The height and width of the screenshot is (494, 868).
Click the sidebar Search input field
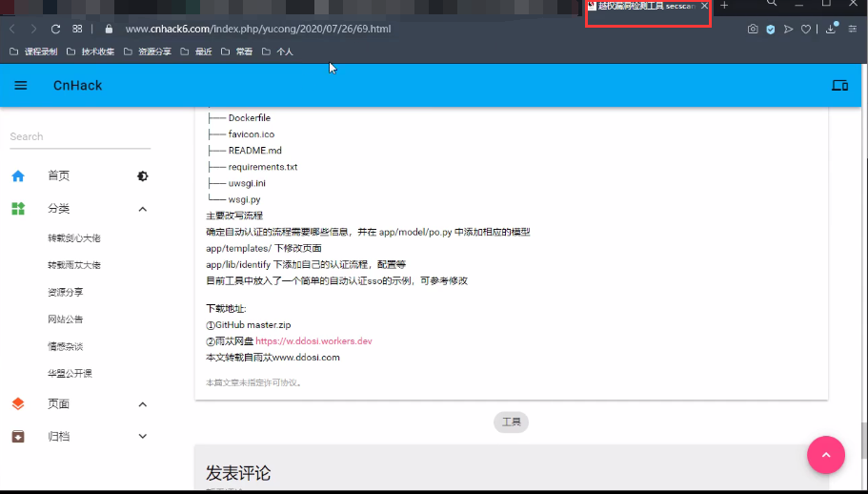coord(80,137)
